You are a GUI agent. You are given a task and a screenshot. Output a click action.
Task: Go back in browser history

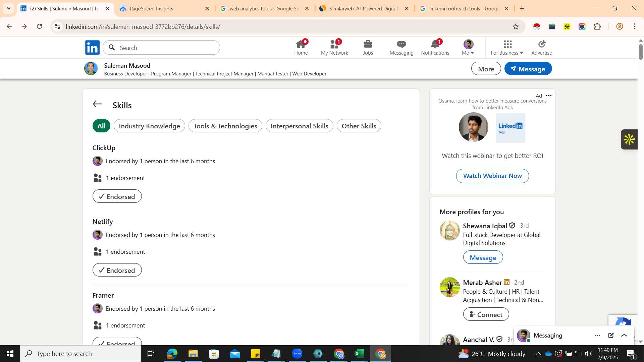tap(9, 26)
